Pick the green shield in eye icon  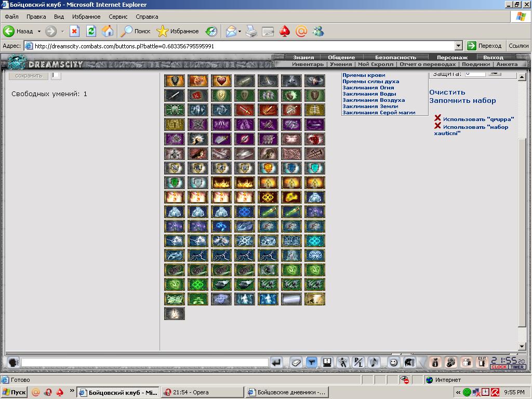(x=175, y=183)
